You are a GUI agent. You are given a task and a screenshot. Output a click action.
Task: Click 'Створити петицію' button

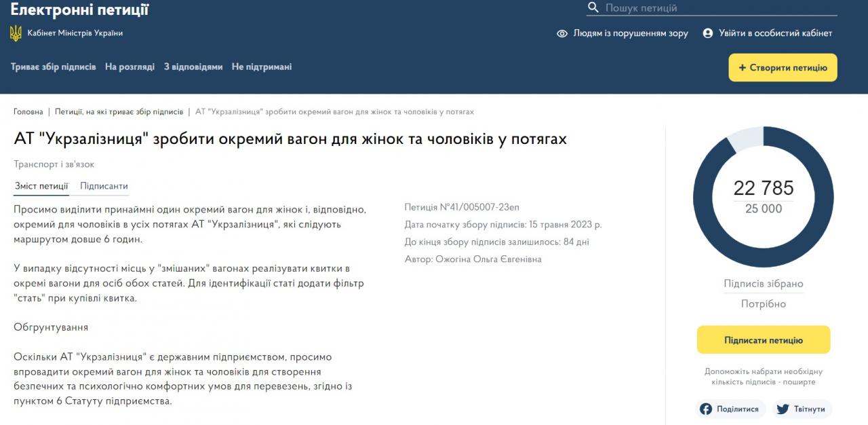783,68
